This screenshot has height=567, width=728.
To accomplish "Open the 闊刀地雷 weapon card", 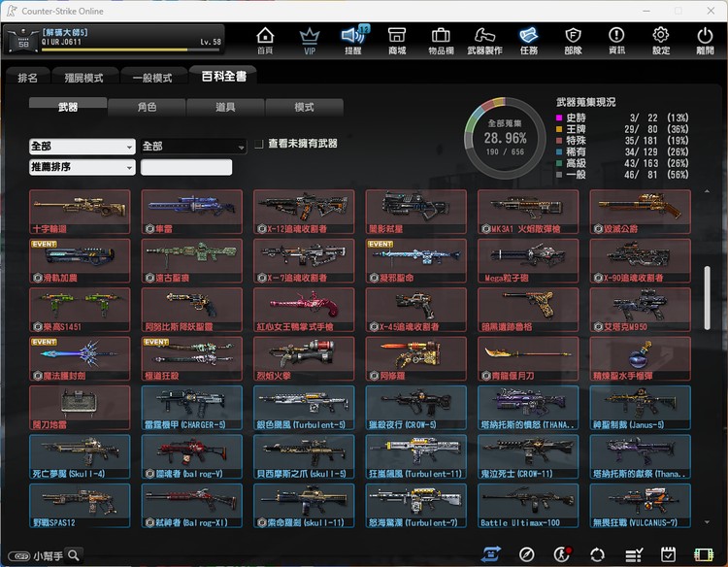I will (x=80, y=407).
